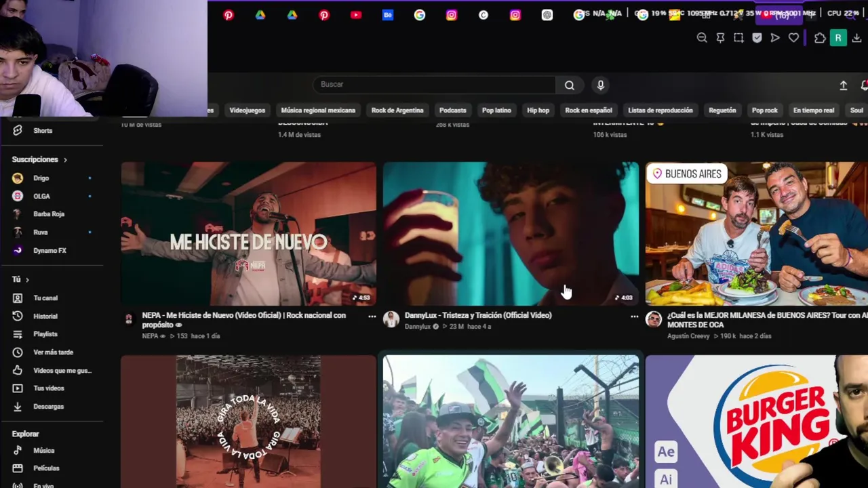This screenshot has height=488, width=868.
Task: Open MEJOR MILANESA DE BUENOS AIRES title
Action: click(767, 320)
